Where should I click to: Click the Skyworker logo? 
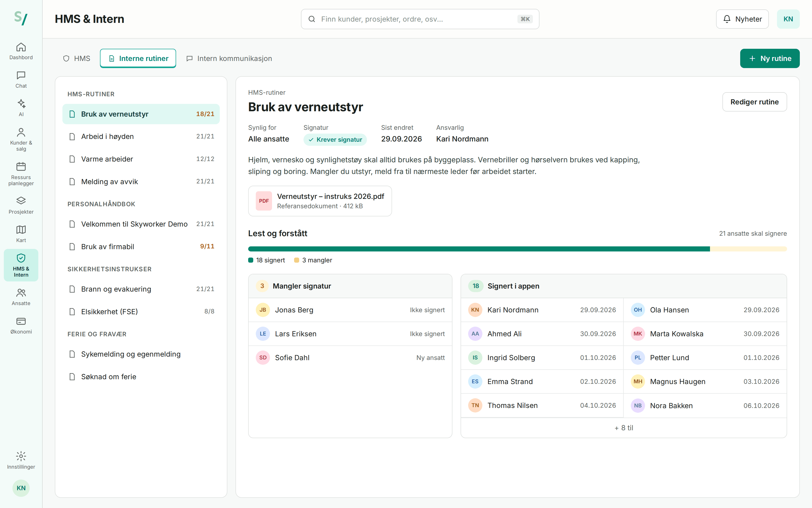point(21,18)
